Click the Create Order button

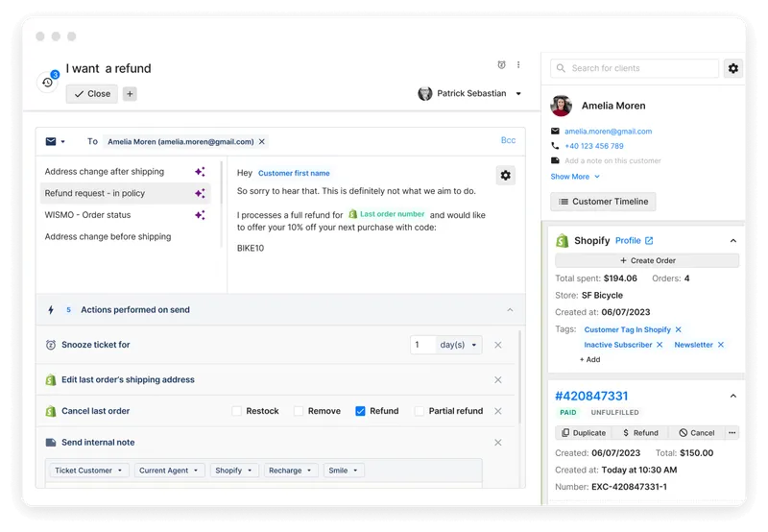[648, 261]
